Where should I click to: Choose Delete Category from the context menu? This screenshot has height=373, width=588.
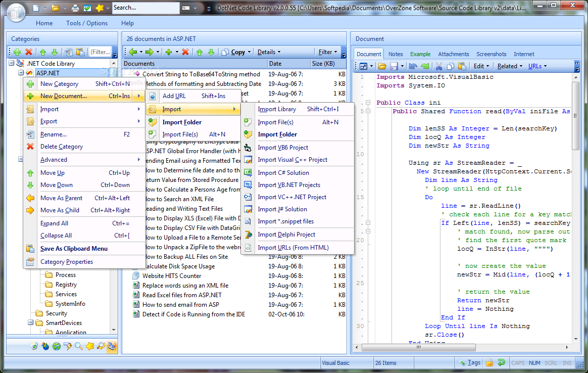[84, 147]
